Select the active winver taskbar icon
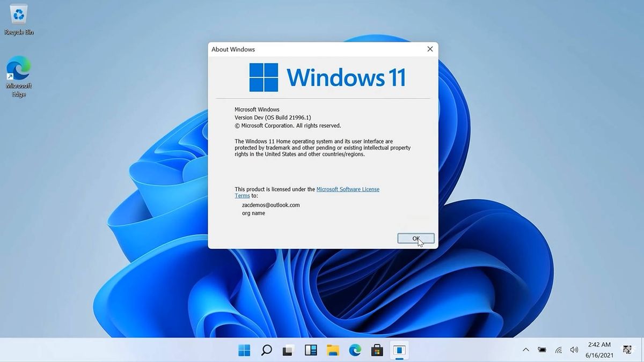Viewport: 644px width, 362px height. point(399,351)
